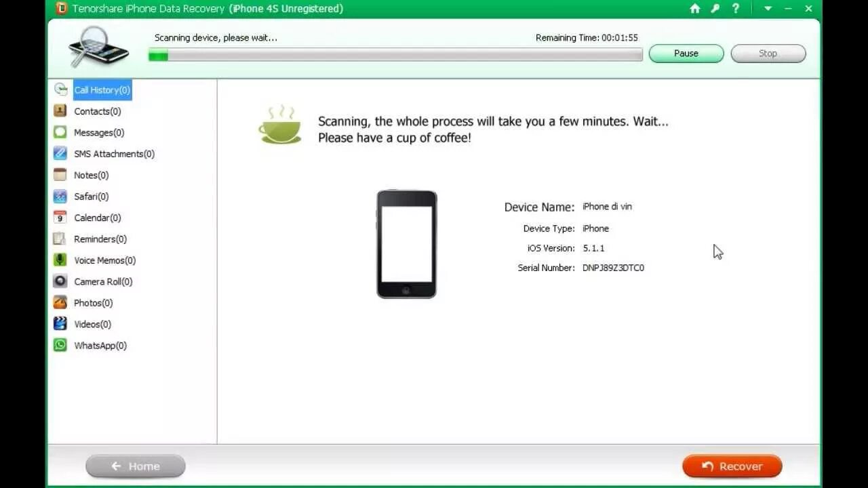Click the green coffee cup icon
This screenshot has height=488, width=868.
pos(280,125)
